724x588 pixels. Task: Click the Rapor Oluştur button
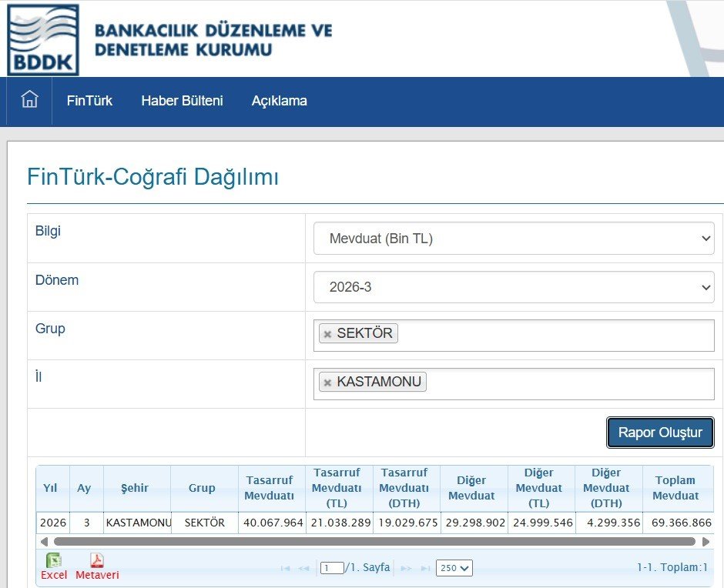coord(660,433)
